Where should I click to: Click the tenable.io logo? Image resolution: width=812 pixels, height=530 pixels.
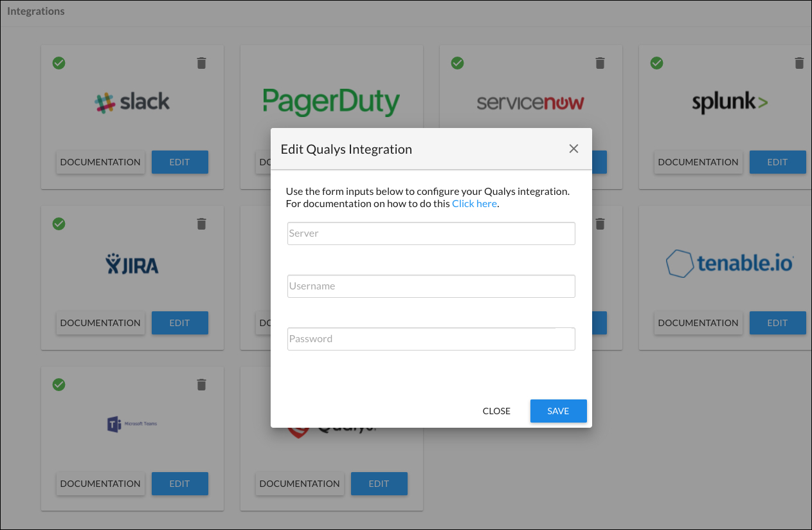730,263
